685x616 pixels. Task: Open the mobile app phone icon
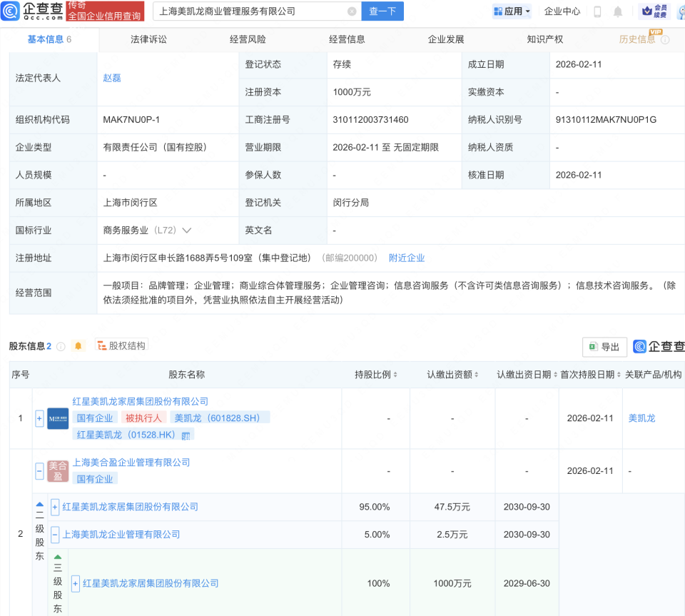point(598,11)
